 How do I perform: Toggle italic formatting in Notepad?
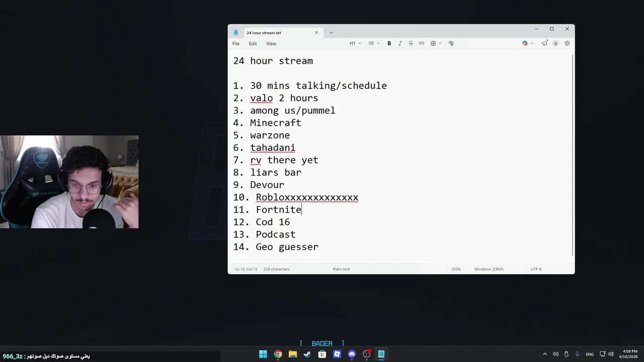400,43
